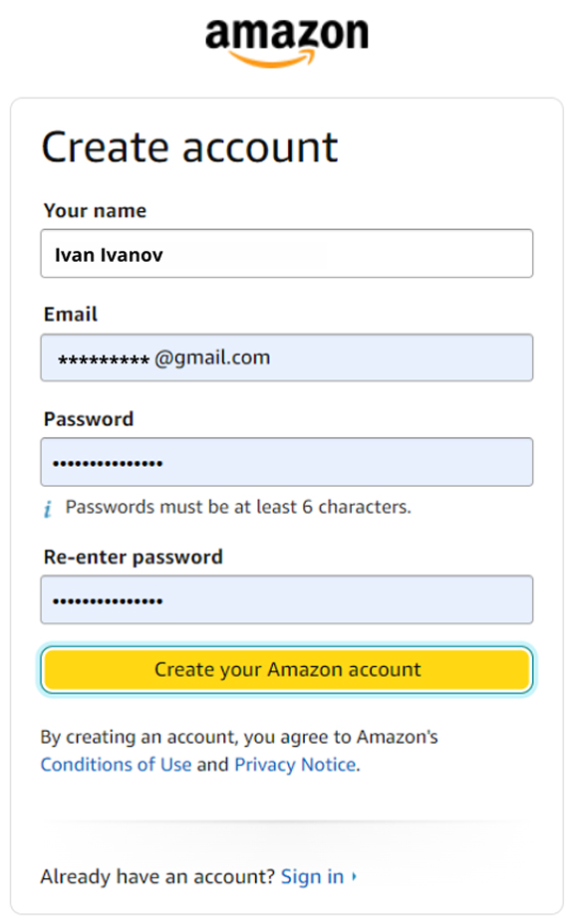Click the Email field label
Image resolution: width=574 pixels, height=924 pixels.
[71, 314]
